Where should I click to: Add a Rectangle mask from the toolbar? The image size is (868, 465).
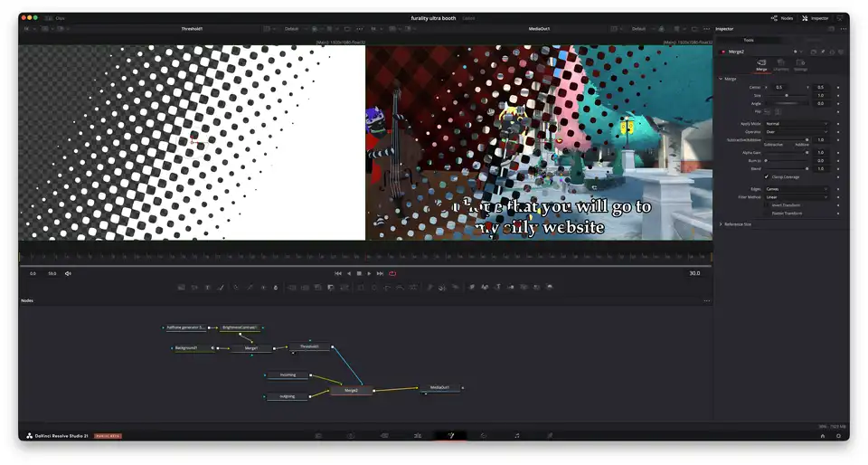point(361,287)
